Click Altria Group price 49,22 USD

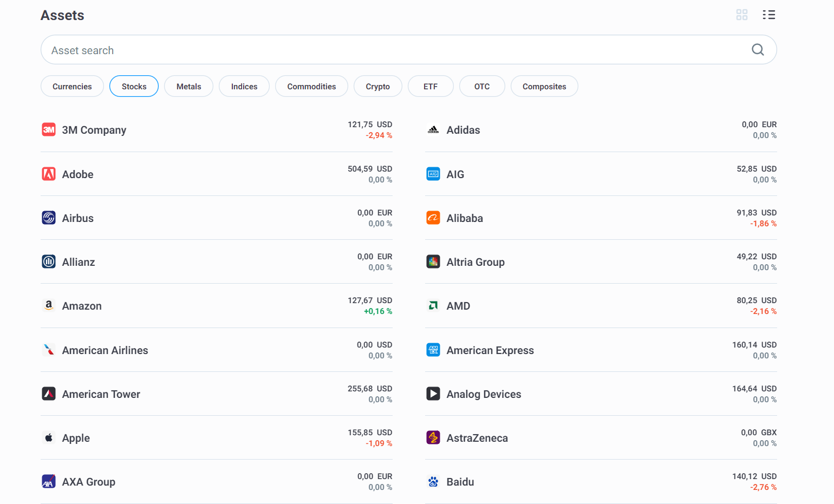(757, 257)
